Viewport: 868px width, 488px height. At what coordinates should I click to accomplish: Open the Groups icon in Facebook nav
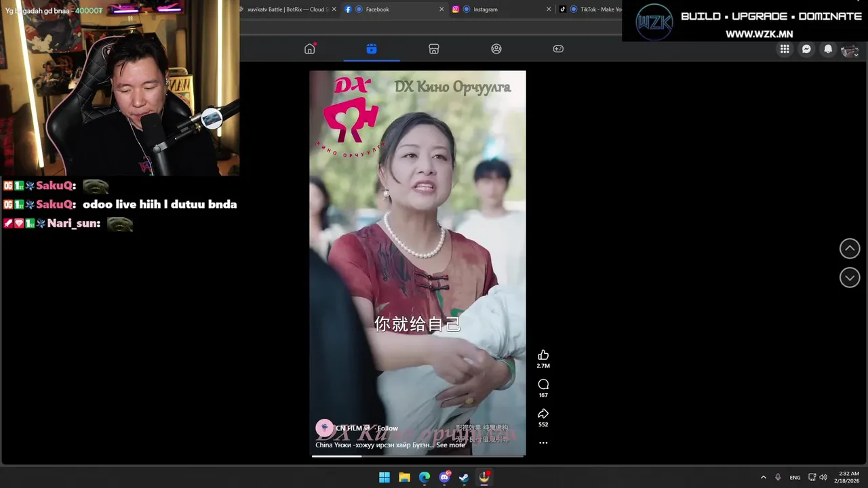pos(496,49)
